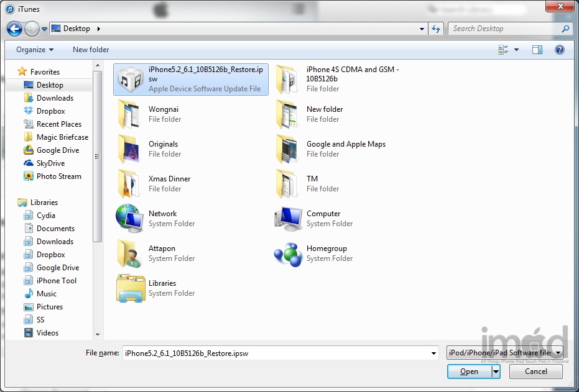Click the Homegroup system folder icon

(289, 255)
